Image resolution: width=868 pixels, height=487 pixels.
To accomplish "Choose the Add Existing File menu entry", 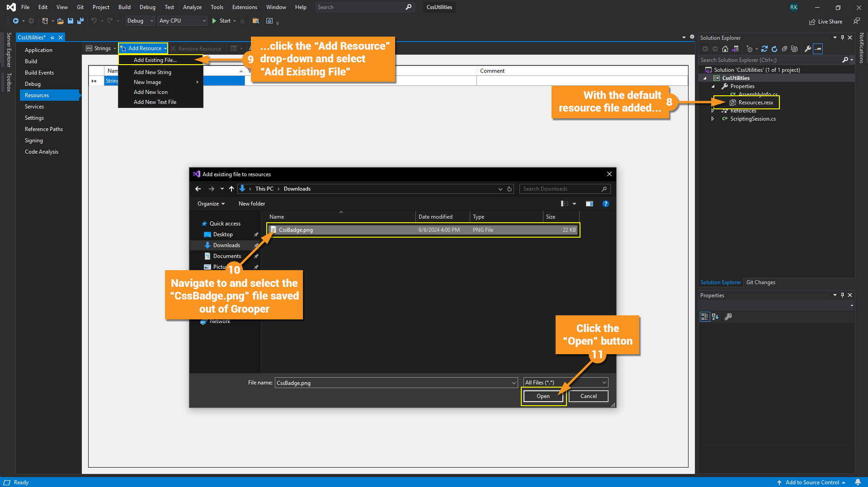I will (x=155, y=60).
